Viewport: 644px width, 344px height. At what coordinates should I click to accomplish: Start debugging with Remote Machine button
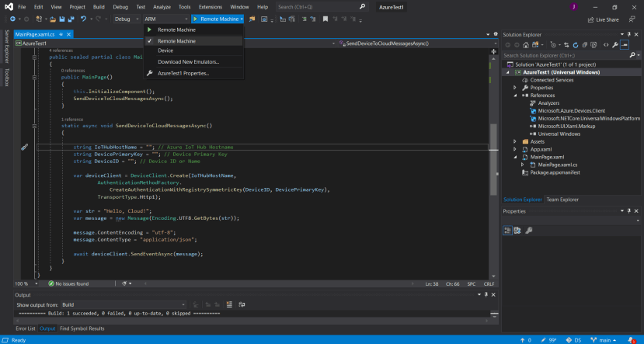216,19
